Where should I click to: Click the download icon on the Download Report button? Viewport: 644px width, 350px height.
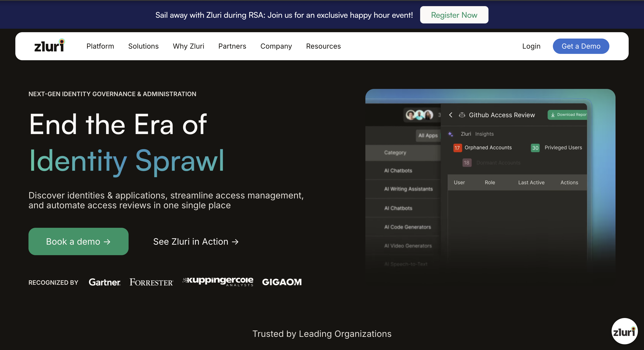click(553, 115)
